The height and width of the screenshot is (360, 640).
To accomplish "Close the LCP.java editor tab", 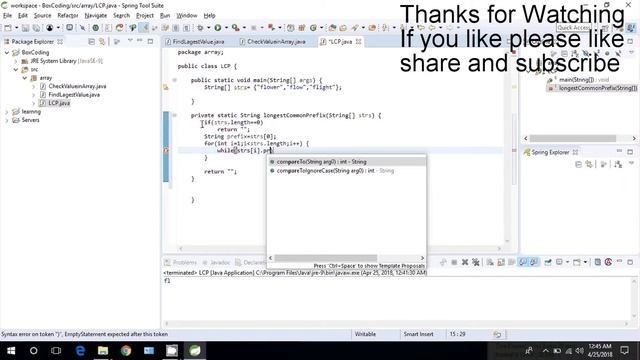I will pyautogui.click(x=358, y=42).
